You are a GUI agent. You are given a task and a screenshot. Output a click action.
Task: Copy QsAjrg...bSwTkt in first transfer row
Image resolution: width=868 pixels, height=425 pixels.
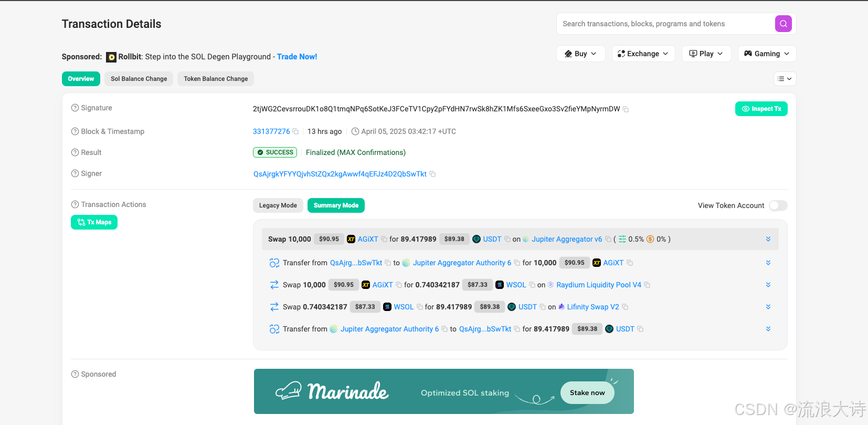(x=388, y=263)
